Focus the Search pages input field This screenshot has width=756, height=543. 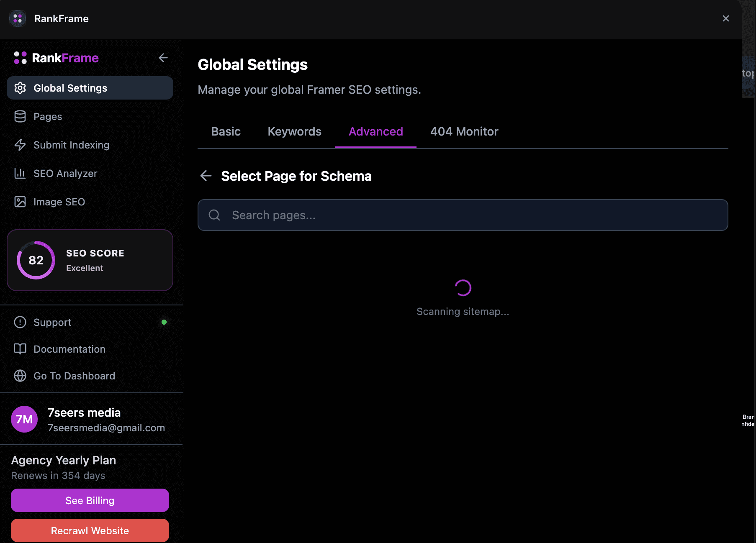(x=463, y=215)
